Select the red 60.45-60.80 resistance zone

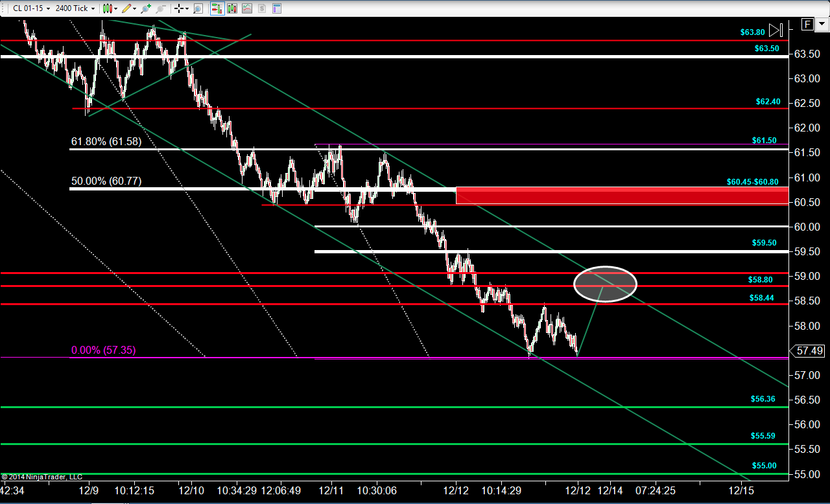[622, 195]
